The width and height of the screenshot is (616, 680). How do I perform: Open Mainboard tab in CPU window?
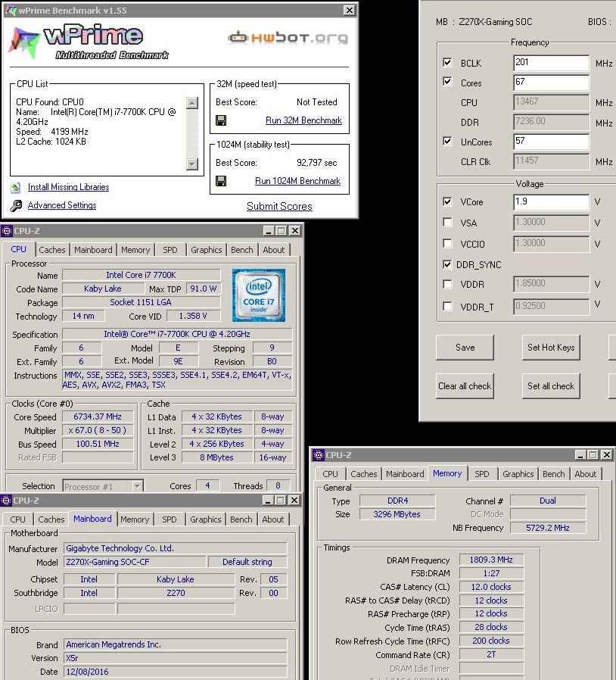(93, 250)
